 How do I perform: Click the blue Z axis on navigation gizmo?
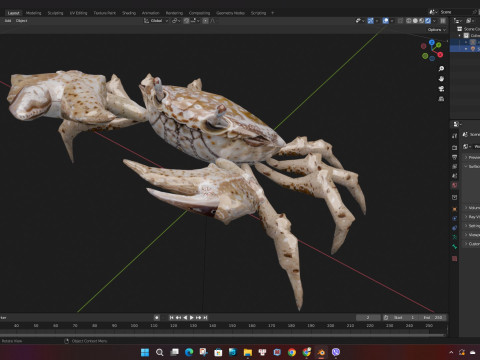pyautogui.click(x=432, y=42)
